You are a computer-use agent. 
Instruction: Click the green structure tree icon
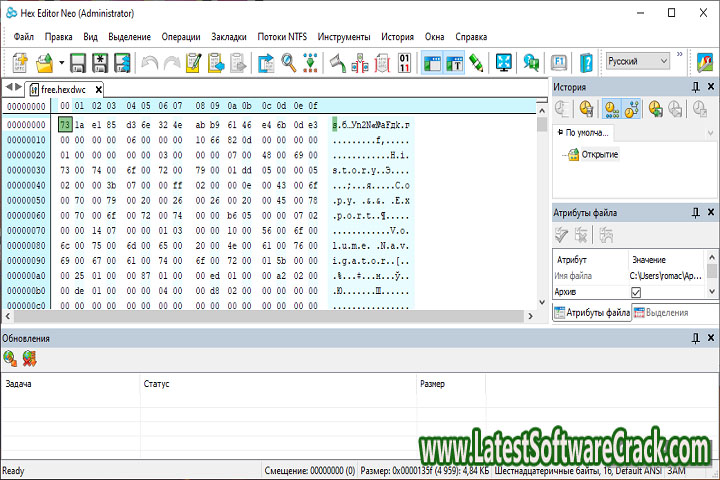coord(310,62)
